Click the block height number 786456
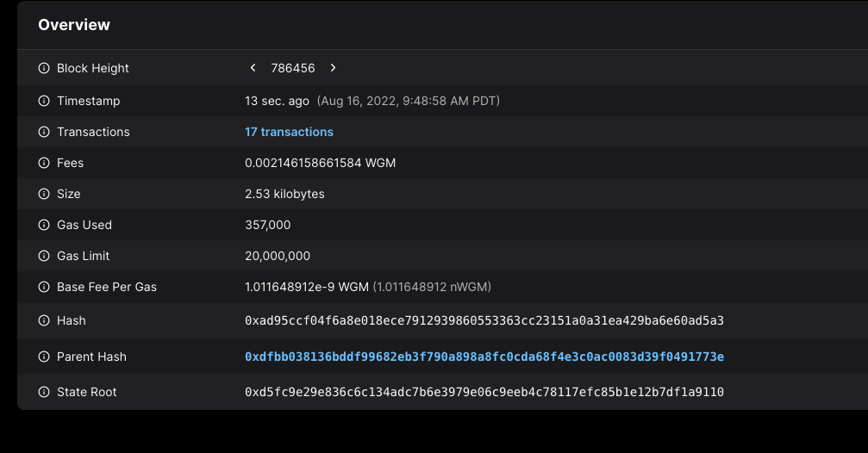Image resolution: width=868 pixels, height=453 pixels. [x=292, y=68]
